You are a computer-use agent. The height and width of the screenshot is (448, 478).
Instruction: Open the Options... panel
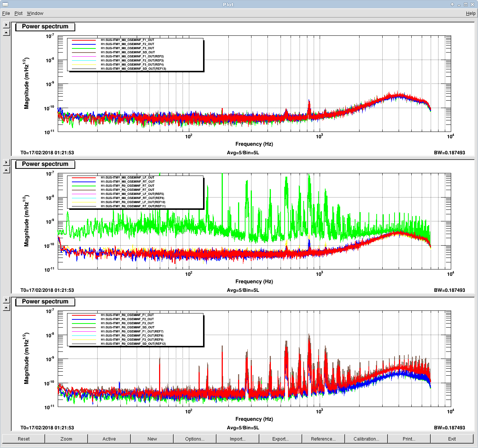(x=195, y=439)
